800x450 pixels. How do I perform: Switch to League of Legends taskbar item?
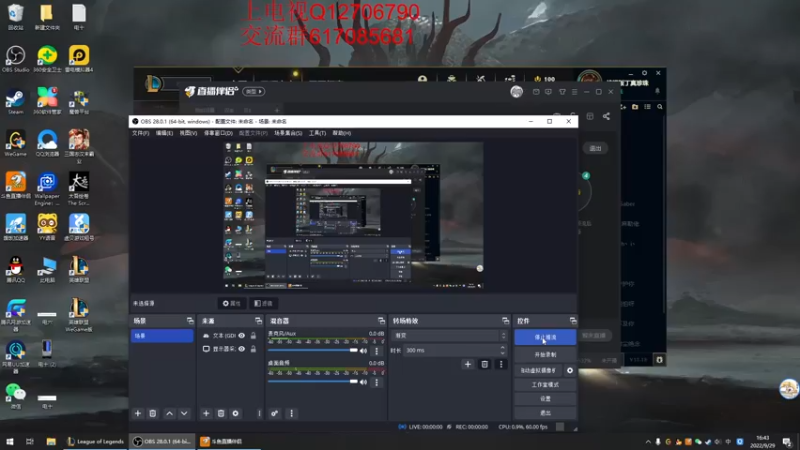pyautogui.click(x=95, y=441)
